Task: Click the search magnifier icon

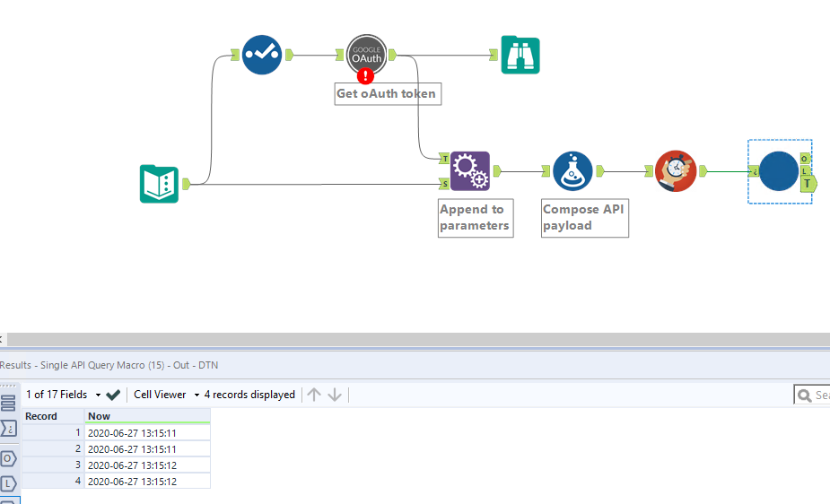Action: (x=805, y=395)
